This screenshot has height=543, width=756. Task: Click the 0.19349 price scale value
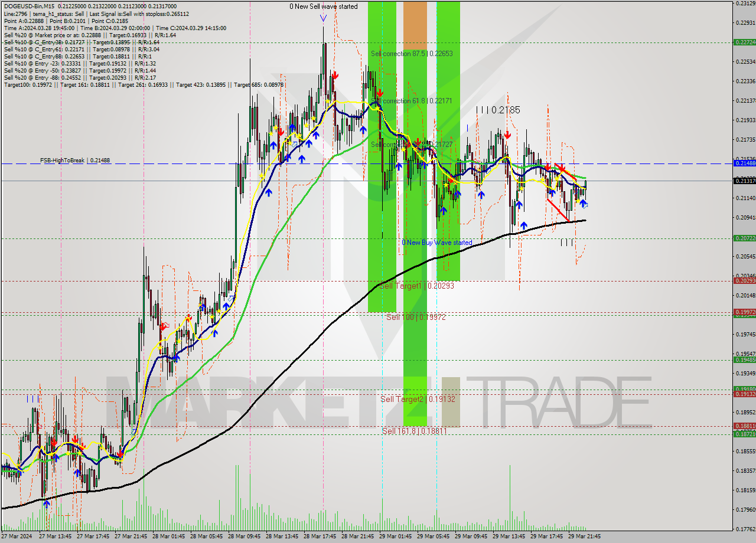(746, 373)
